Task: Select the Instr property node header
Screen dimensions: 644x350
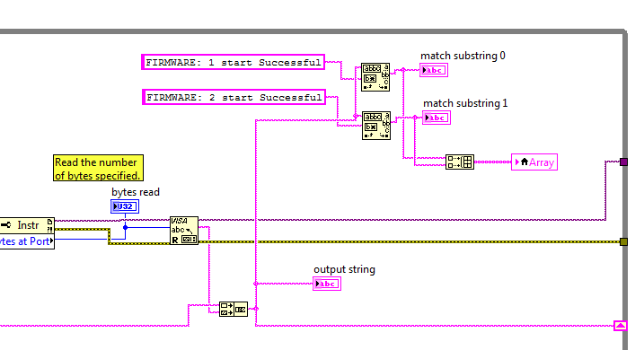Action: click(x=27, y=225)
